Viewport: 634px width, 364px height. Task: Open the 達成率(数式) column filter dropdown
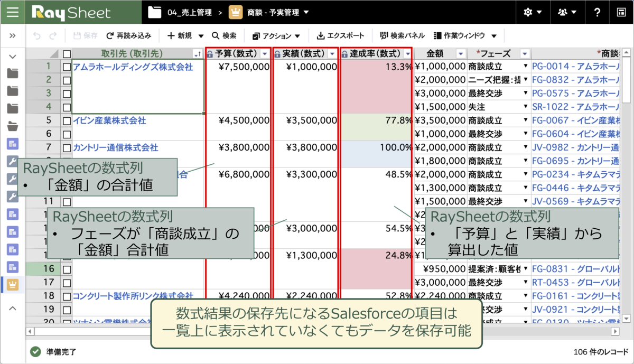tap(407, 54)
